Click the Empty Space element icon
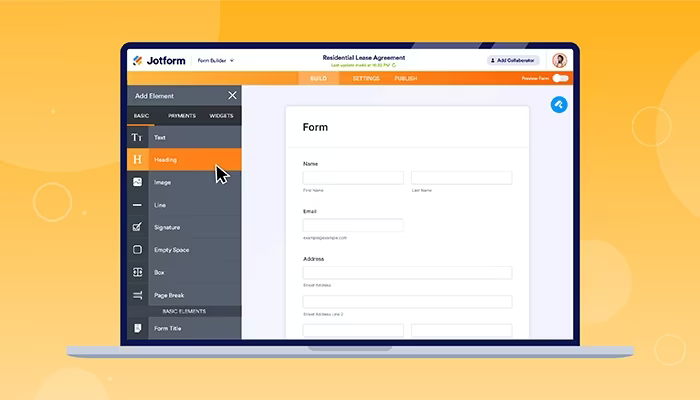The image size is (700, 400). (138, 250)
